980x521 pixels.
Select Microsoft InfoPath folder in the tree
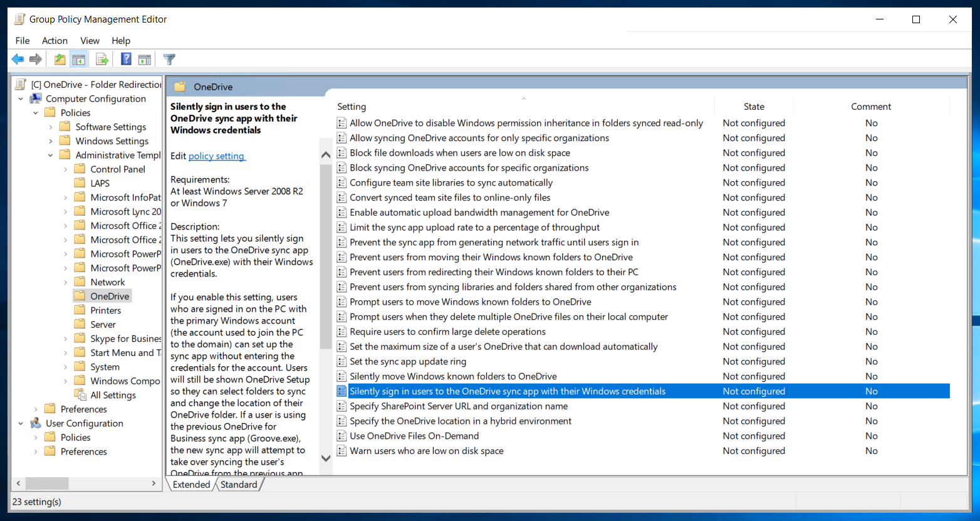125,197
